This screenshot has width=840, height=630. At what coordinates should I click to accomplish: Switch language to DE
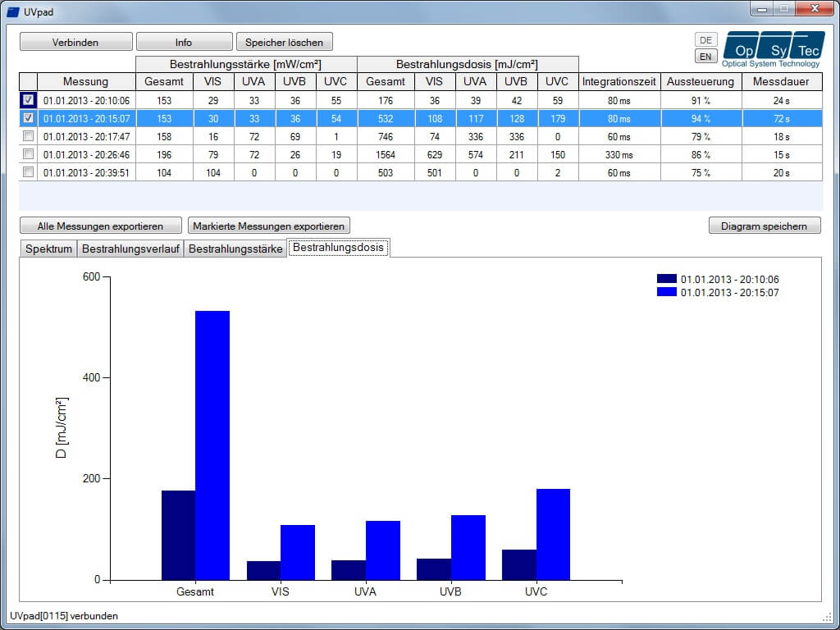coord(705,39)
